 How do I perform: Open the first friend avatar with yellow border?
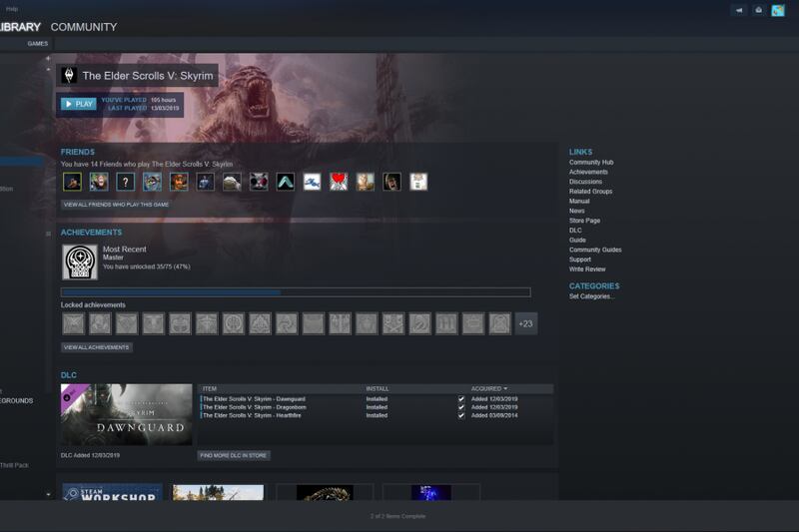click(x=72, y=182)
